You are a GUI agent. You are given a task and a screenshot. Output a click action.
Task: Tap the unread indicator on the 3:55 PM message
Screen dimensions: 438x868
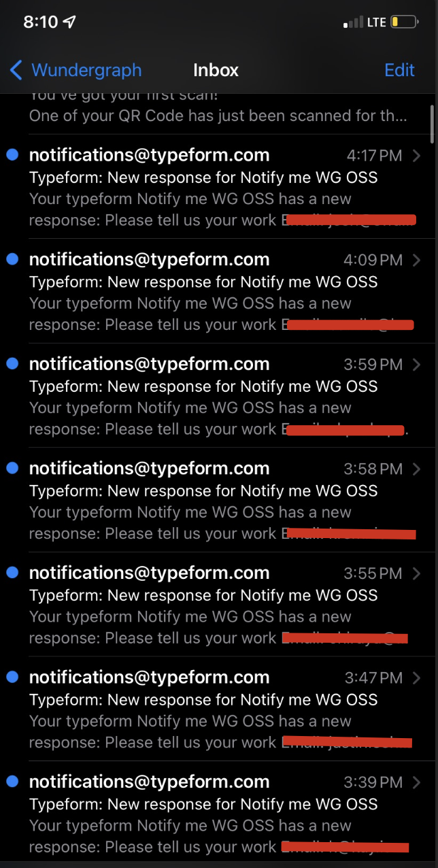12,572
